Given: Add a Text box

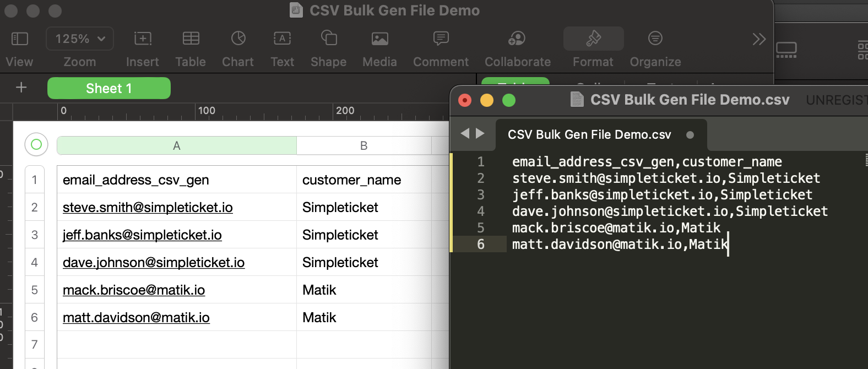Looking at the screenshot, I should click(x=282, y=39).
